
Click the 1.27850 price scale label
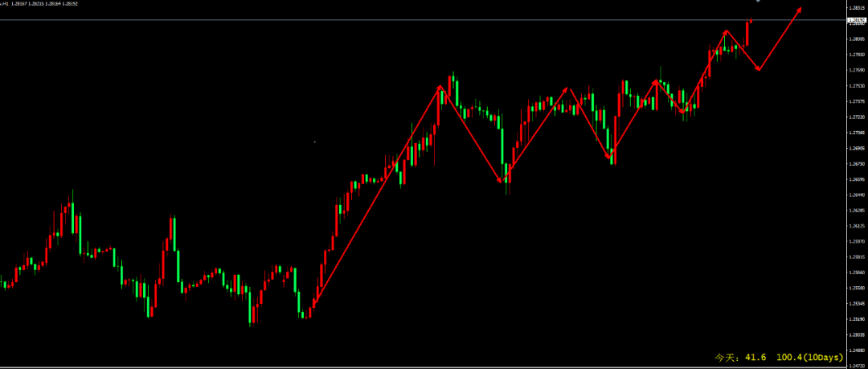(x=856, y=55)
